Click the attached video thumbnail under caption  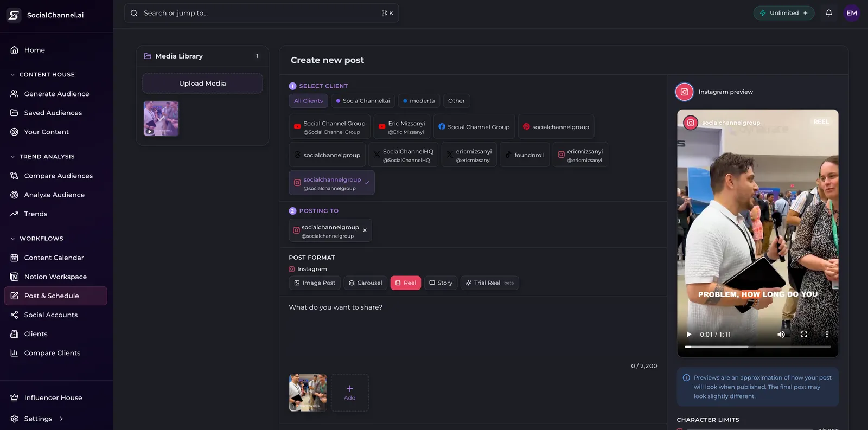tap(308, 393)
